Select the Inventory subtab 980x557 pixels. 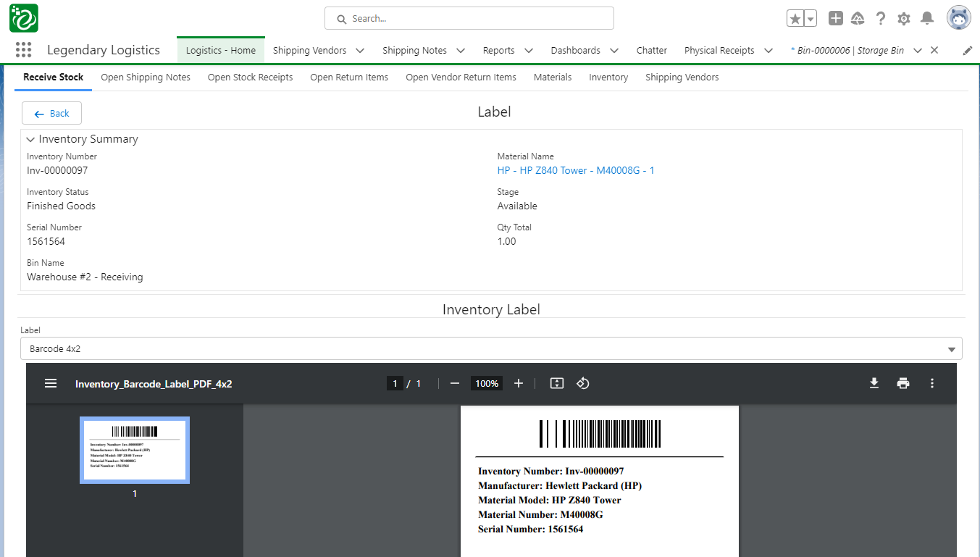[608, 77]
